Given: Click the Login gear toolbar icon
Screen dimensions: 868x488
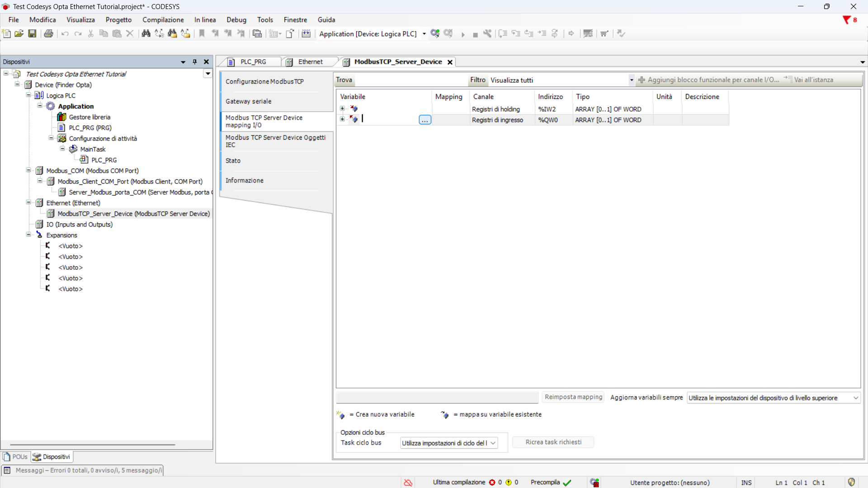Looking at the screenshot, I should point(435,33).
